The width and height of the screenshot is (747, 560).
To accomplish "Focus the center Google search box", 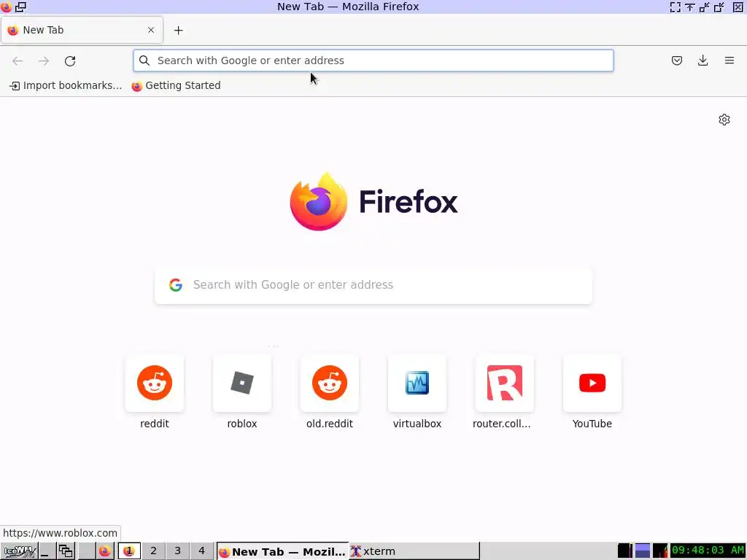I will (373, 285).
